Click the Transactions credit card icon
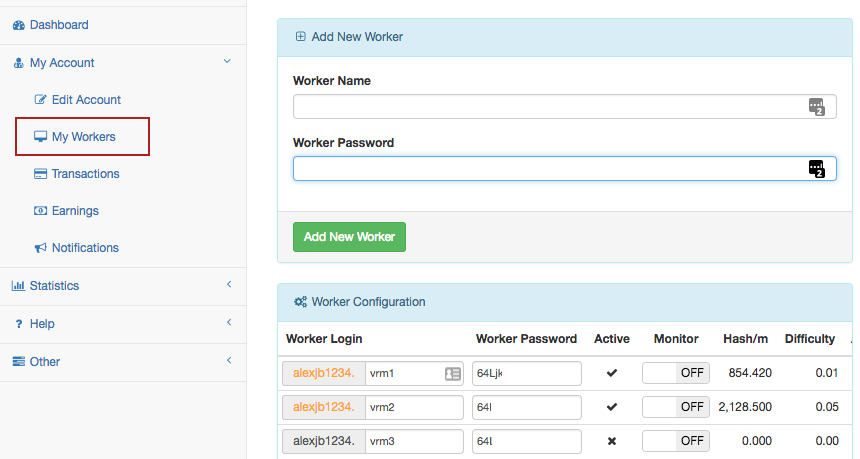Screen dimensions: 860x459 coord(41,174)
